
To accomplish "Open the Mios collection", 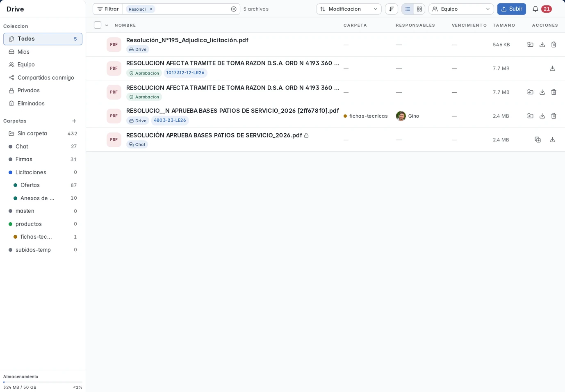I will coord(43,52).
